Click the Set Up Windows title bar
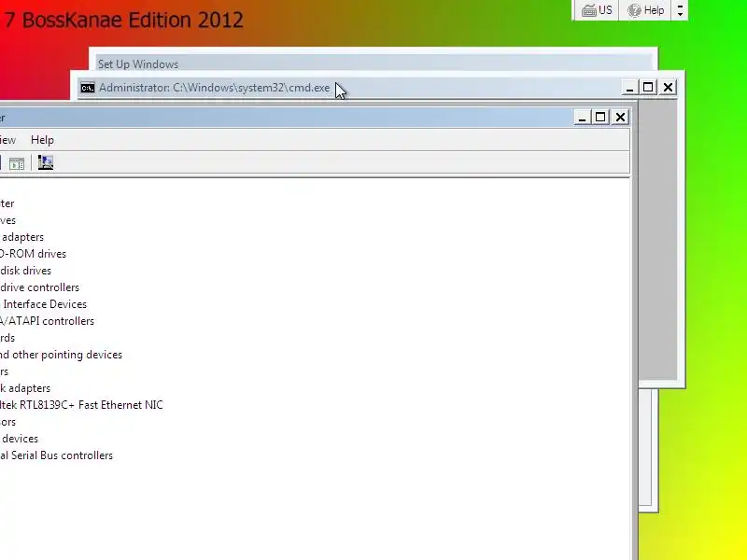The width and height of the screenshot is (747, 560). click(x=373, y=63)
